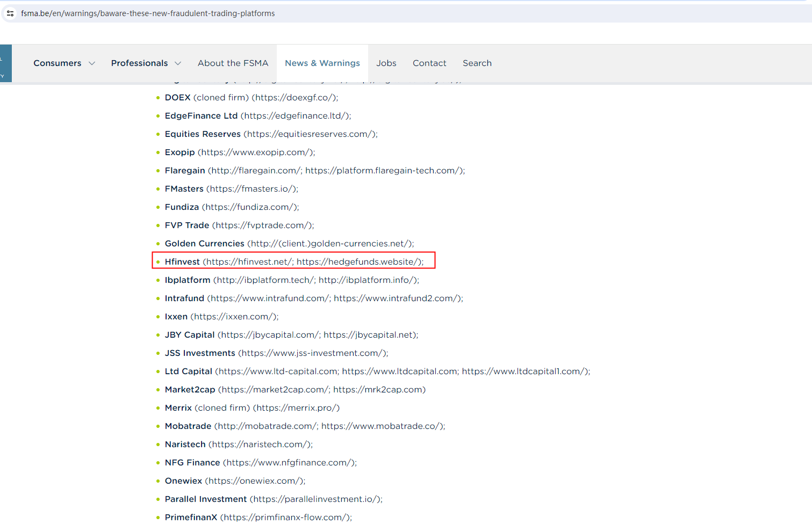Viewport: 812px width, 524px height.
Task: Open the Jobs page
Action: [386, 63]
